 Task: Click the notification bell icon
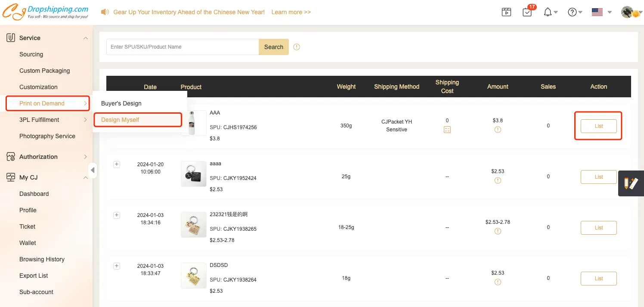click(x=548, y=12)
